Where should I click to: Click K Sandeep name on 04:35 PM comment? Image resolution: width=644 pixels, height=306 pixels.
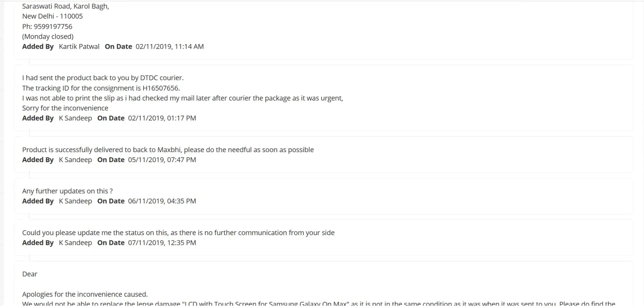pyautogui.click(x=75, y=201)
